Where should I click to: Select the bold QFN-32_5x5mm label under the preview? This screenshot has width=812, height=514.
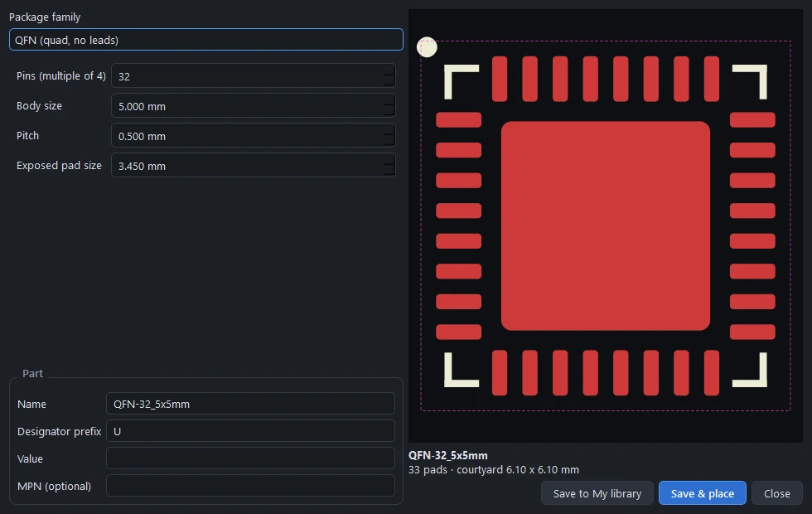coord(448,455)
